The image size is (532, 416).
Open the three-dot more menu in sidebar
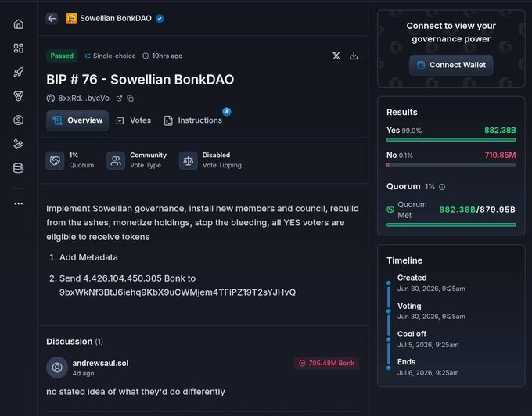[19, 203]
